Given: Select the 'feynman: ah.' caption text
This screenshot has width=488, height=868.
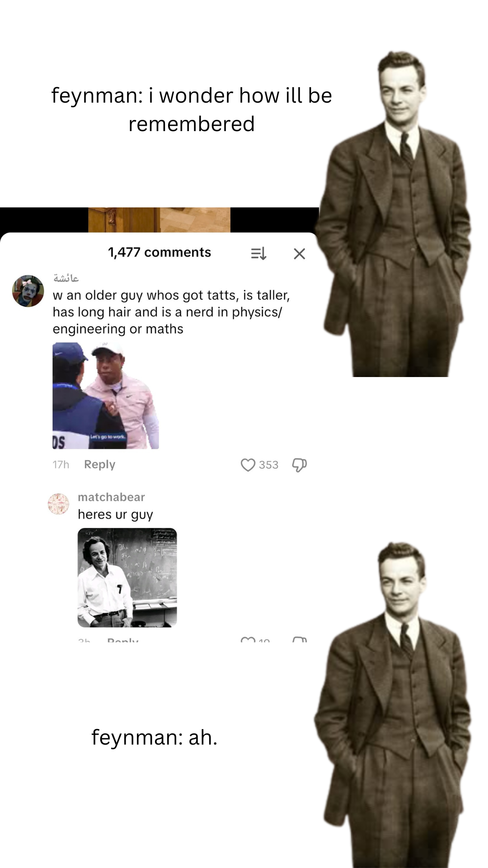Looking at the screenshot, I should [x=155, y=737].
